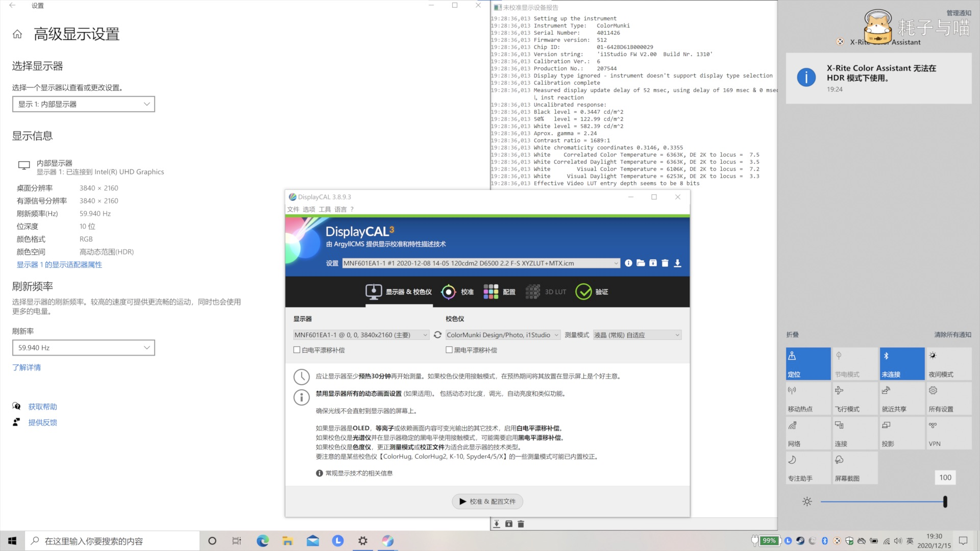Open Task View on the taskbar

tap(237, 541)
